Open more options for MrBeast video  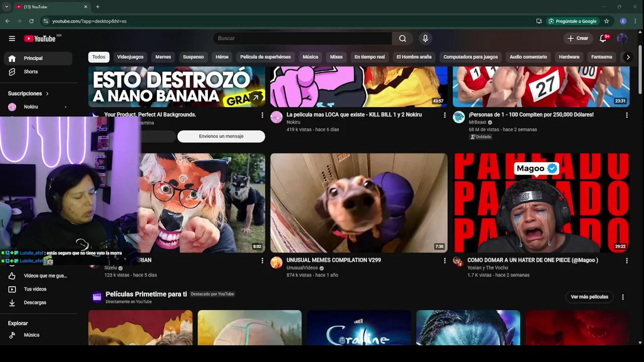pos(626,115)
